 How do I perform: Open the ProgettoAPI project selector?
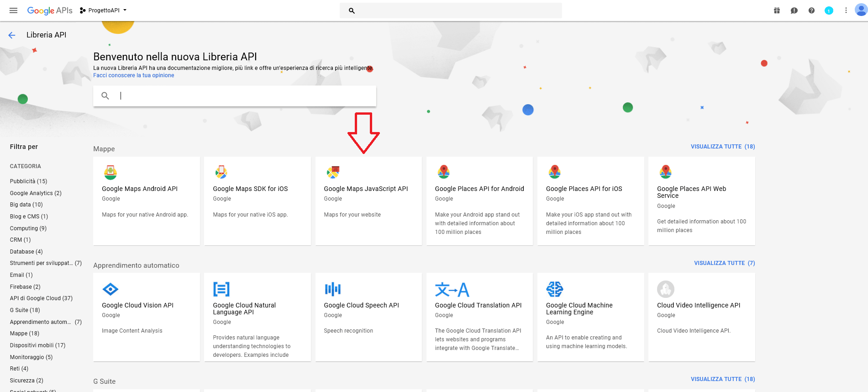(103, 10)
